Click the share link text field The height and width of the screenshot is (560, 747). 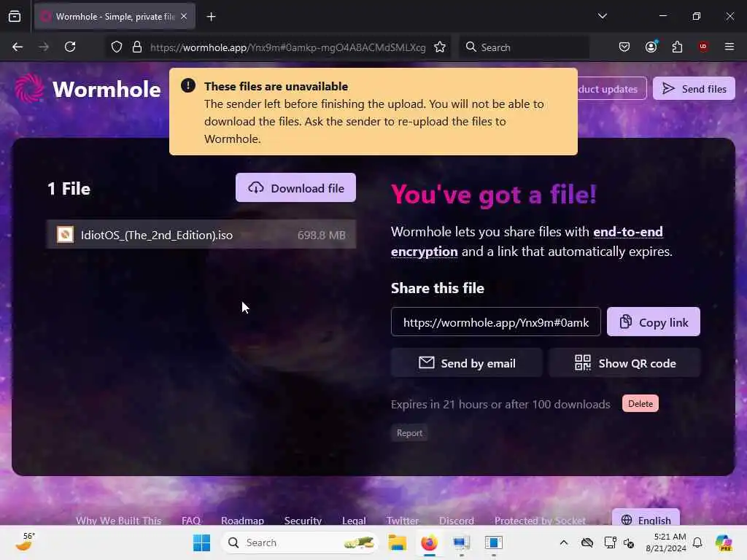[495, 322]
